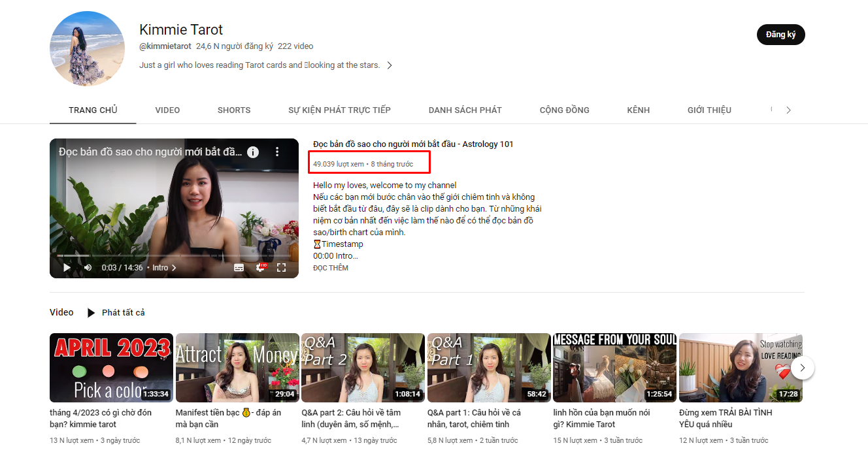
Task: Open the APRIL 2023 Pick a color thumbnail
Action: pos(111,368)
